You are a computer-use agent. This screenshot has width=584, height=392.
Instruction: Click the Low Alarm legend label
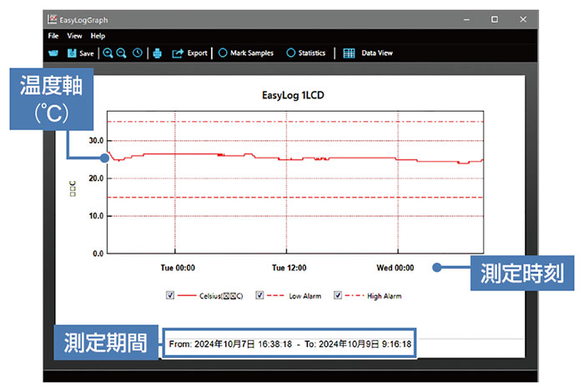305,296
